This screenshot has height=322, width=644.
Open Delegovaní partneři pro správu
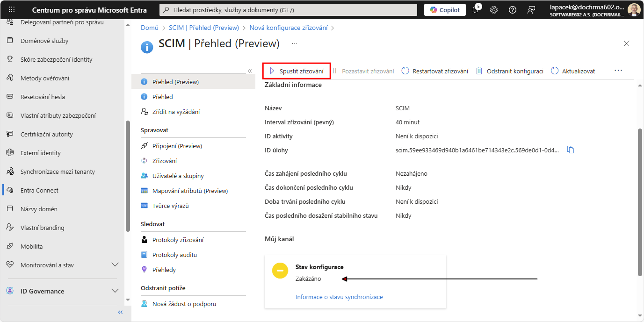[x=63, y=22]
